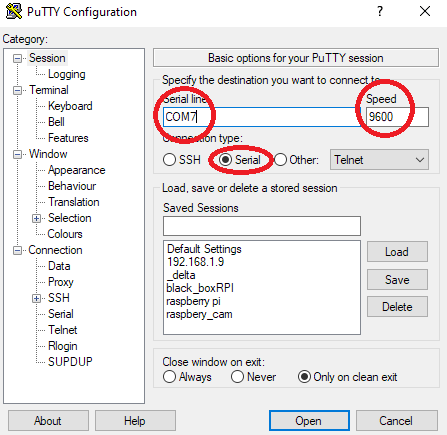The image size is (447, 435).
Task: Save the current session settings
Action: tap(397, 279)
